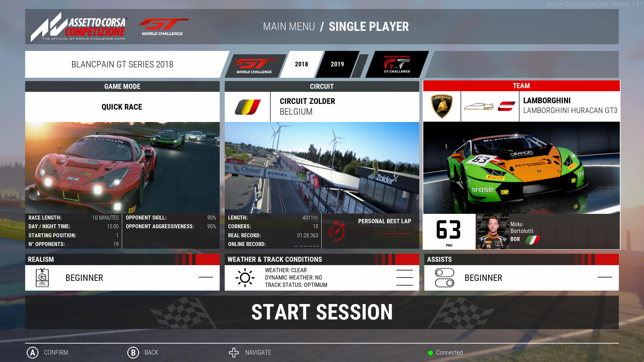The image size is (644, 362).
Task: Toggle the Assists top switch off
Action: [444, 274]
